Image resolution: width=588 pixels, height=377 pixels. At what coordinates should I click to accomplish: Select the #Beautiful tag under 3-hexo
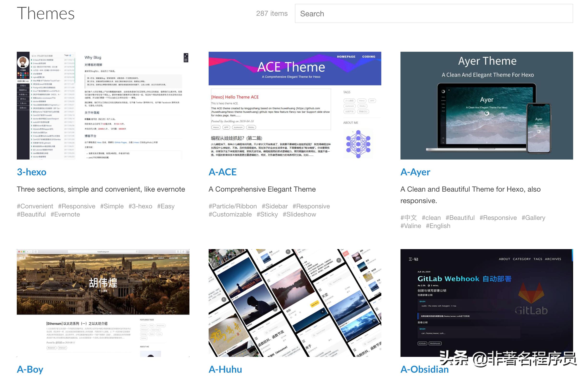tap(31, 214)
